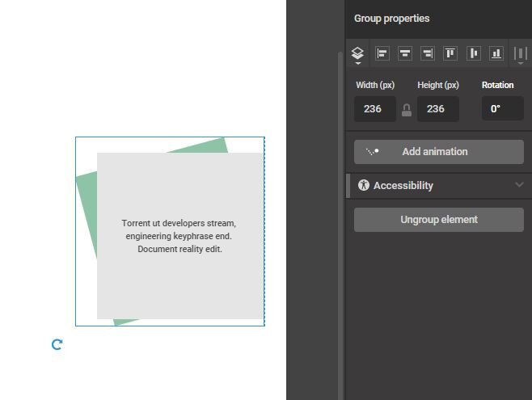Screen dimensions: 532x400
Task: Click the Add animation button
Action: click(438, 152)
